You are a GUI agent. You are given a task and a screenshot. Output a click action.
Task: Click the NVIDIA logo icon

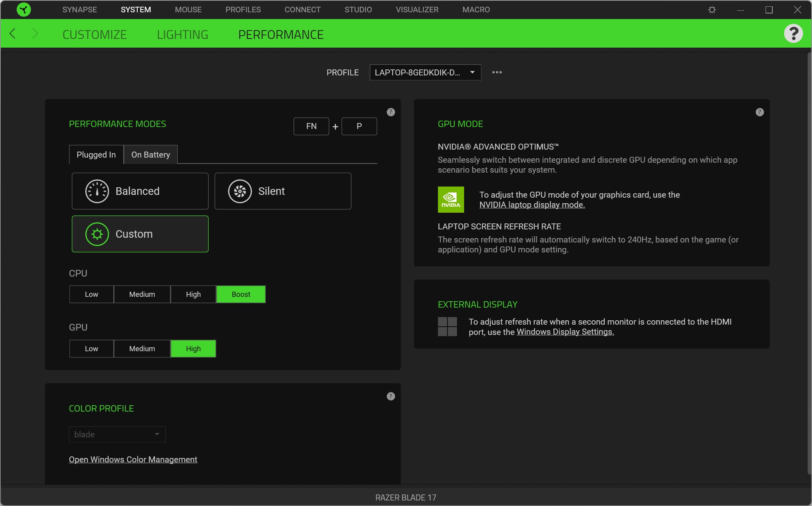pos(451,200)
